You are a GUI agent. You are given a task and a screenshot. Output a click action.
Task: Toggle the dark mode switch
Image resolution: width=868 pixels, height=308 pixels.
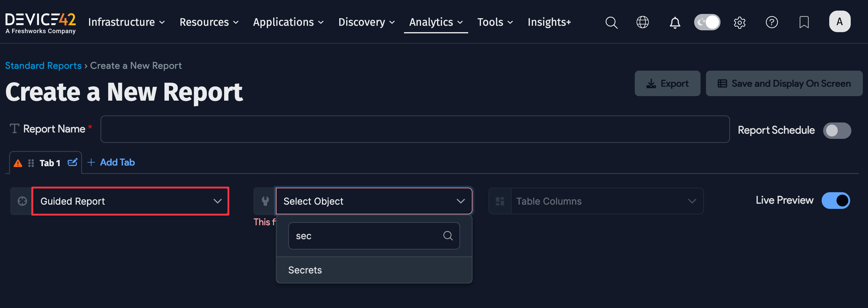coord(707,22)
